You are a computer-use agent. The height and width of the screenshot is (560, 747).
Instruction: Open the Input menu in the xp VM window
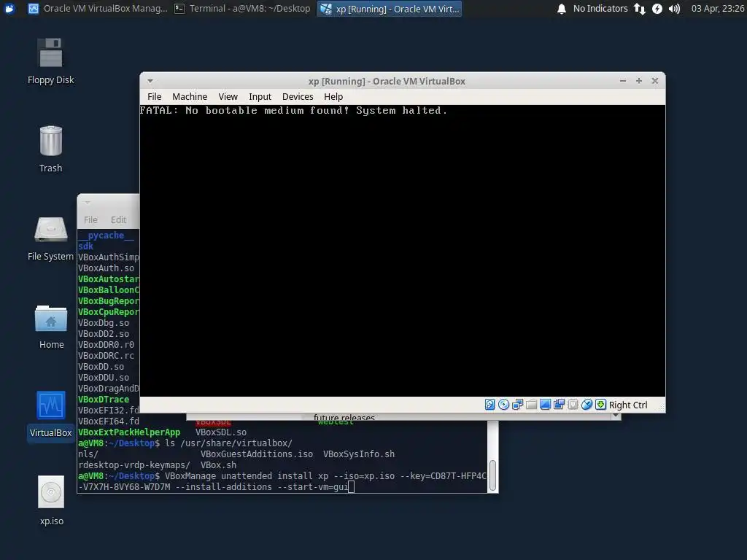260,97
